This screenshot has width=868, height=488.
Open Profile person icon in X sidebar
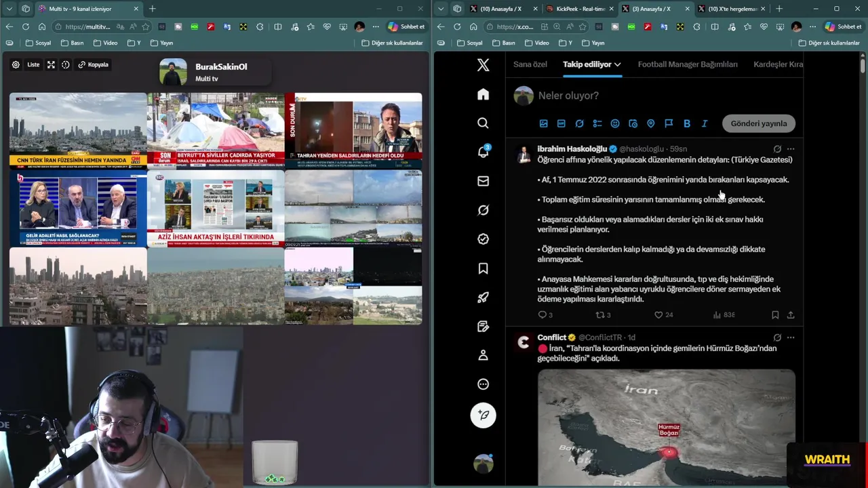[483, 355]
